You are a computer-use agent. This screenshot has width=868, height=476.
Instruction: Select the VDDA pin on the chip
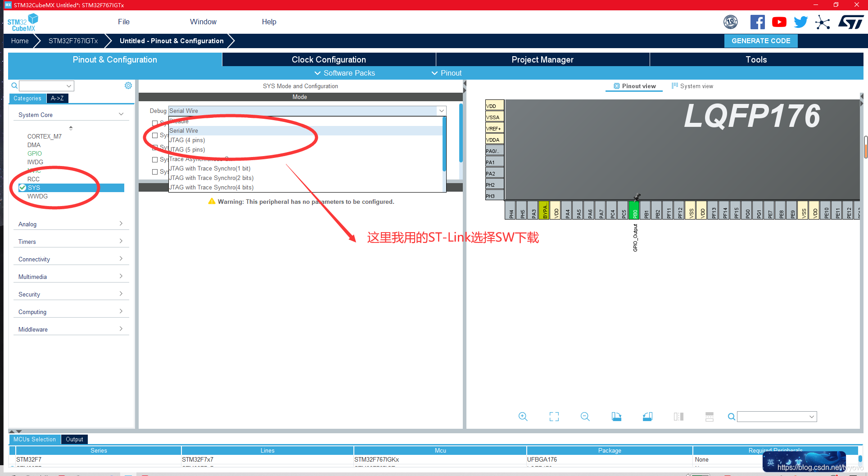494,139
